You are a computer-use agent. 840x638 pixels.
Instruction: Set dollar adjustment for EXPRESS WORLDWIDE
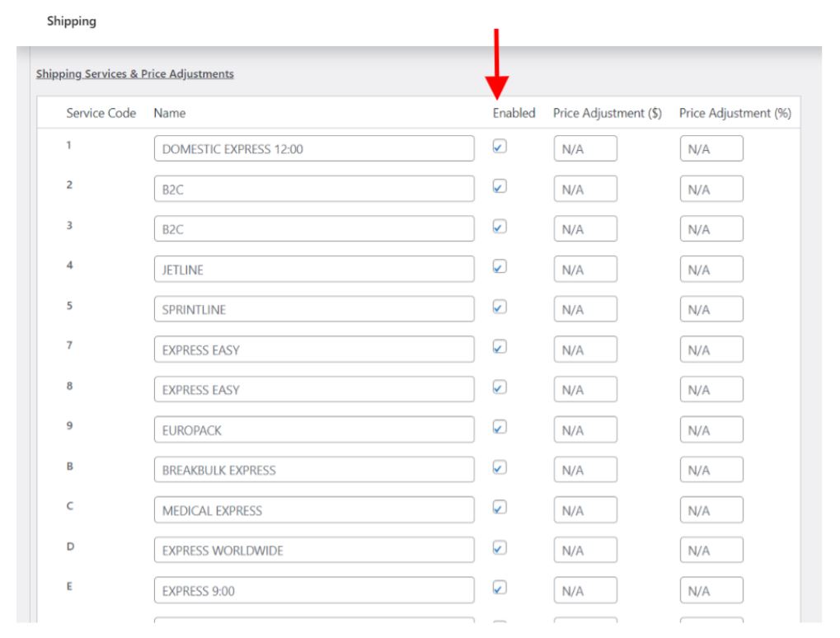585,550
